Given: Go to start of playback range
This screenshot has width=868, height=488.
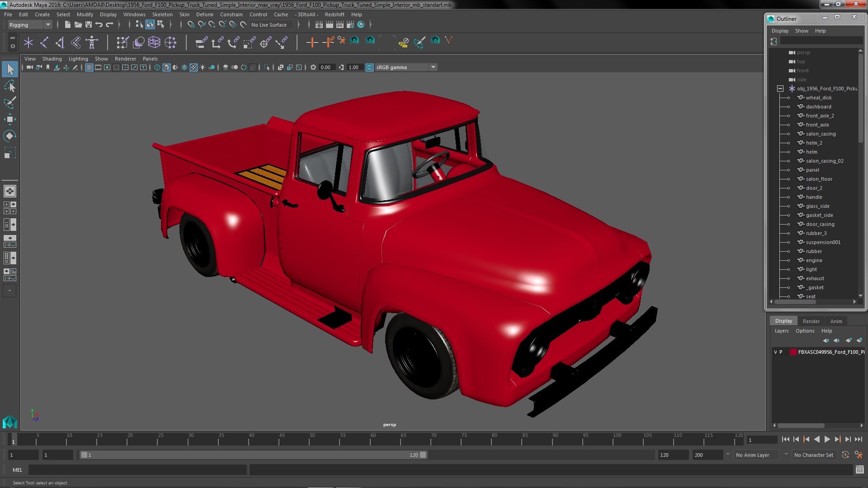Looking at the screenshot, I should coord(786,439).
